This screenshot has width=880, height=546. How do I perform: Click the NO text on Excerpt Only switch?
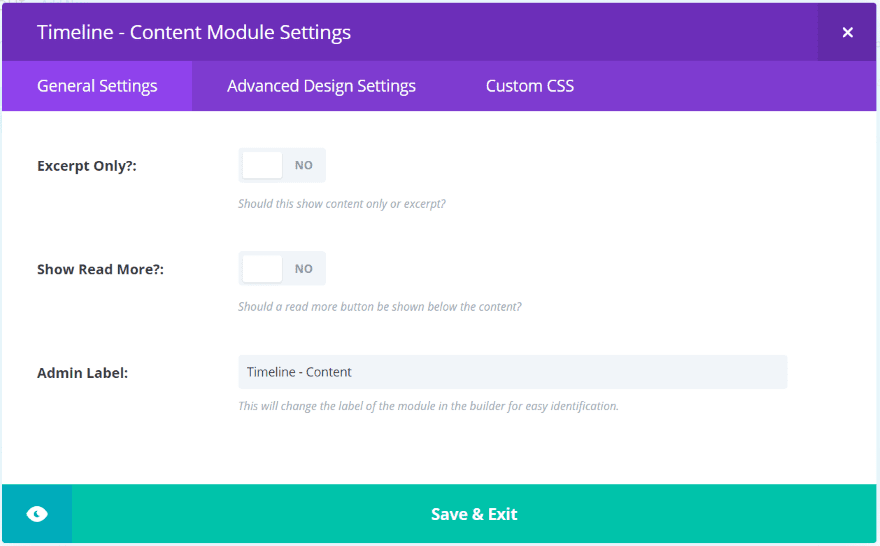pyautogui.click(x=304, y=165)
